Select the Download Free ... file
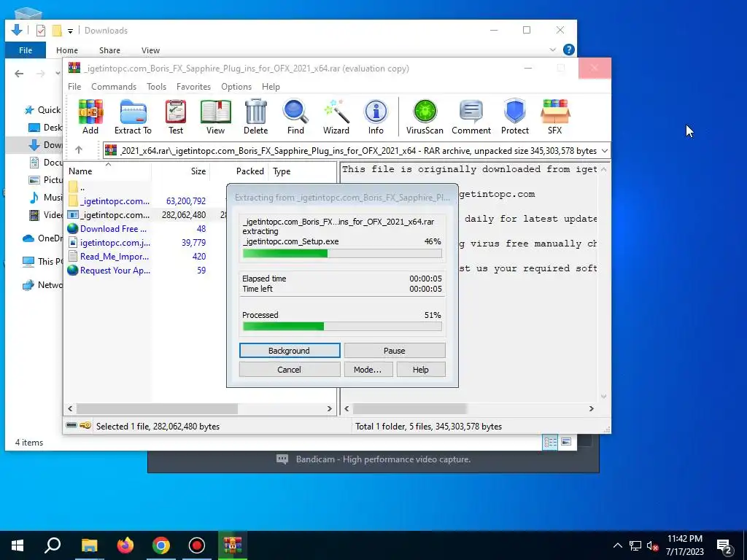This screenshot has width=747, height=560. click(113, 228)
